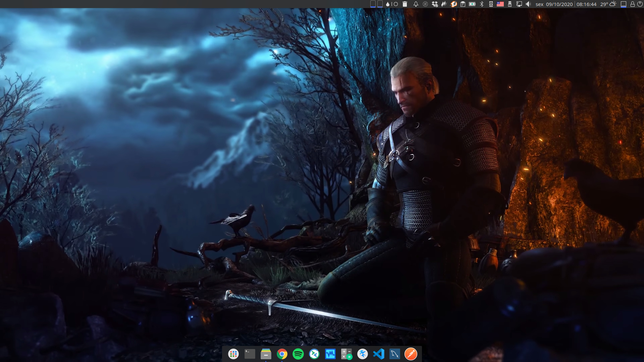
Task: Open the file manager dock icon
Action: 266,354
